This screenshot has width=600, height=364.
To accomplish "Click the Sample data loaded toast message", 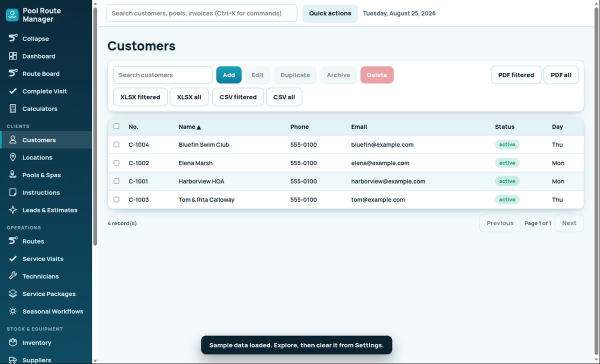I will point(296,345).
